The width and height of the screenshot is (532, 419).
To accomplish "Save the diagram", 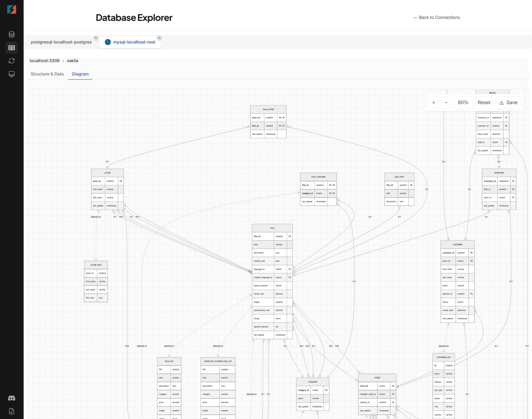I will tap(508, 103).
